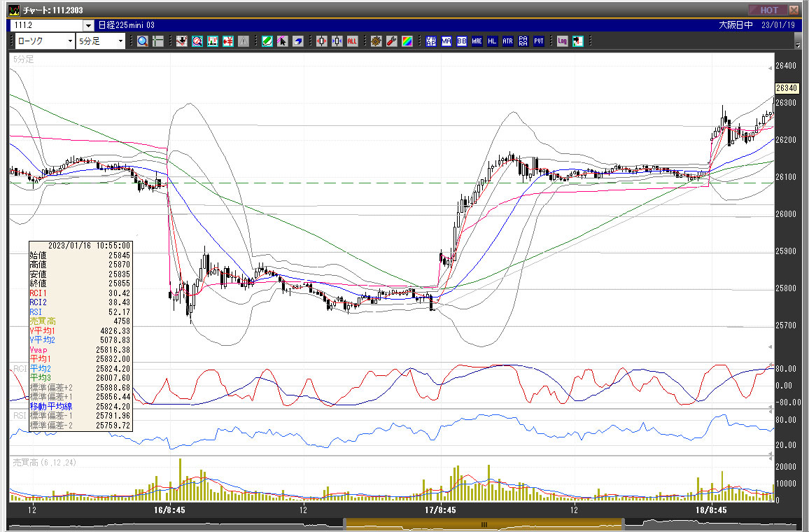Open the chip settings icon
The width and height of the screenshot is (809, 532).
376,41
